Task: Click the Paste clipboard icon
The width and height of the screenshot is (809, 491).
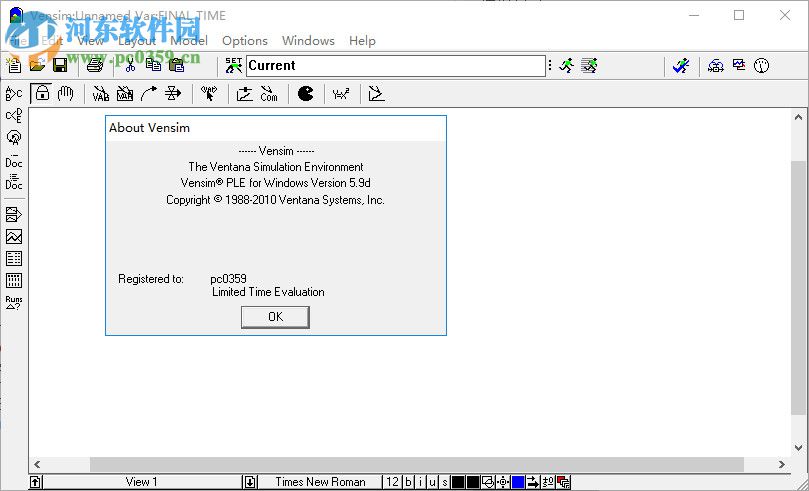Action: pyautogui.click(x=176, y=65)
